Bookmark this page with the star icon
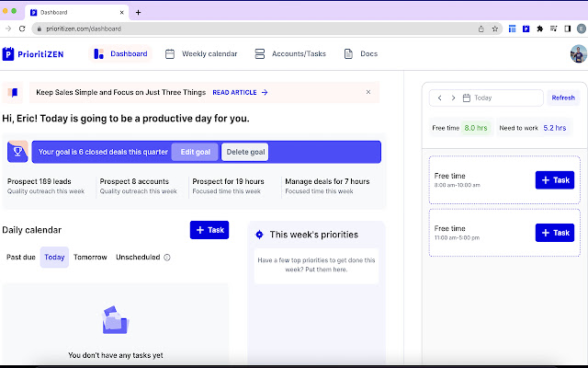Image resolution: width=588 pixels, height=368 pixels. [495, 29]
